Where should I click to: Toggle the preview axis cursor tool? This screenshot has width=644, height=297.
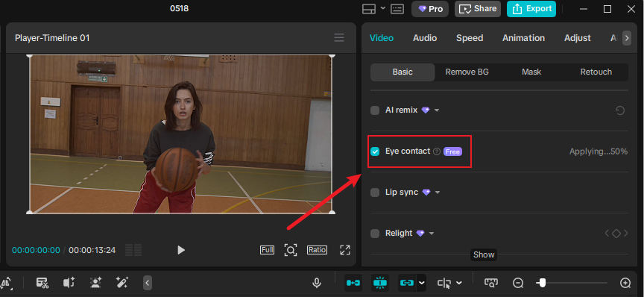click(x=444, y=283)
